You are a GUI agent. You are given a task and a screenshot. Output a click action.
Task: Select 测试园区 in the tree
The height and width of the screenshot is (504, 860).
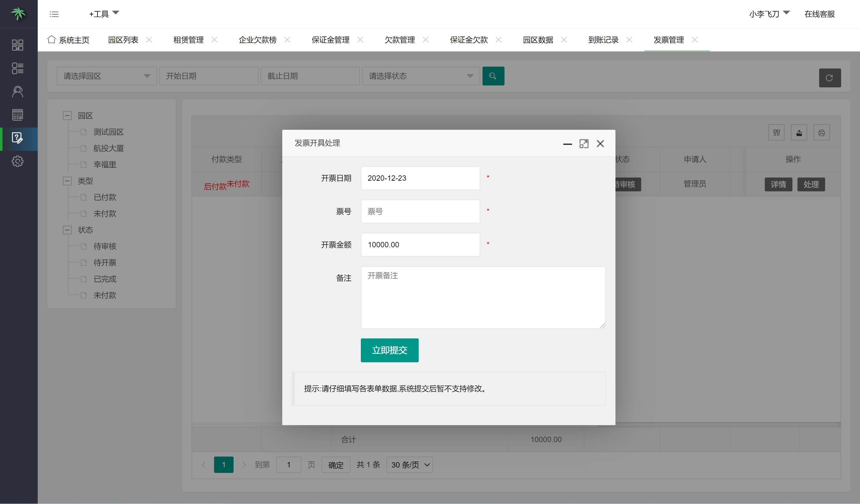click(108, 132)
